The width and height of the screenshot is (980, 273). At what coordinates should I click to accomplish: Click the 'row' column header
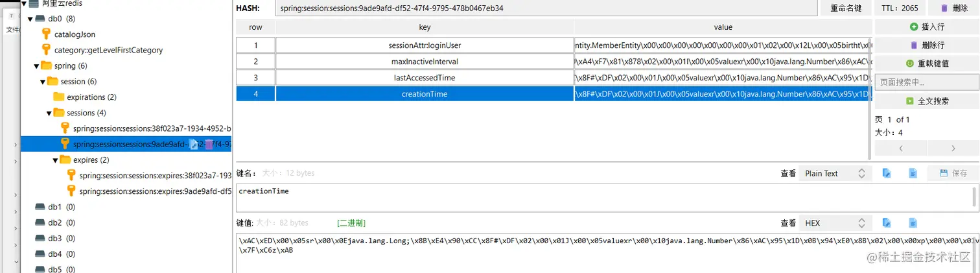coord(255,27)
